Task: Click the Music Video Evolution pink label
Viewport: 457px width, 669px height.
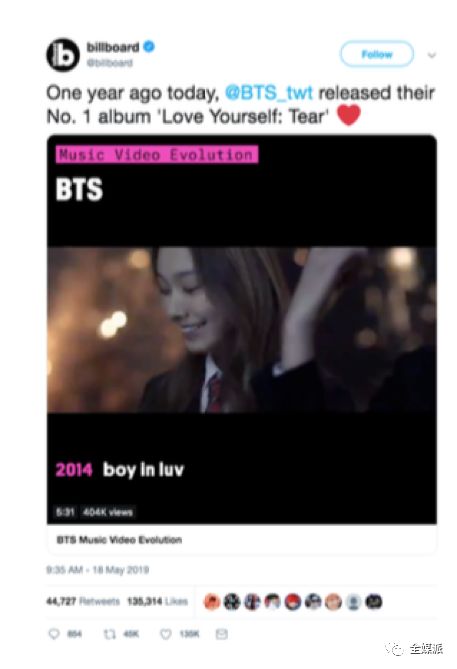Action: 157,154
